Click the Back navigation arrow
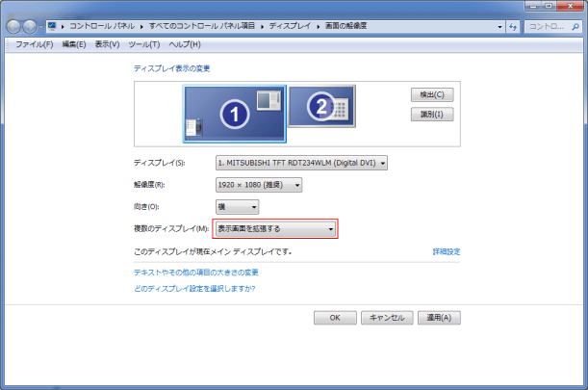This screenshot has height=390, width=588. 13,27
